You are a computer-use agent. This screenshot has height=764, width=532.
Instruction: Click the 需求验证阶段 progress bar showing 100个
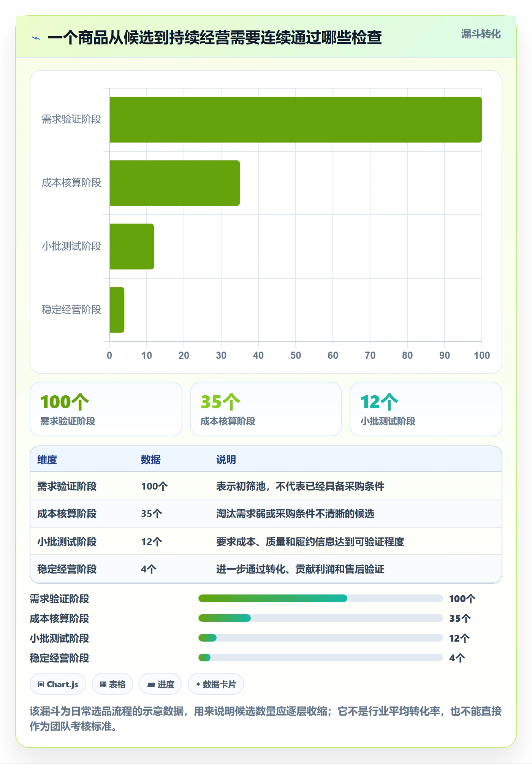320,598
